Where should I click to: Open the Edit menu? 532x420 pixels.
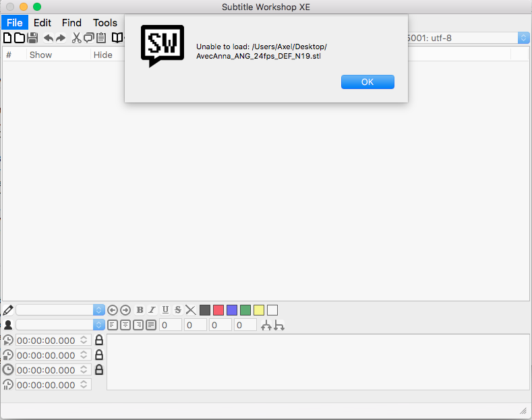pyautogui.click(x=42, y=23)
